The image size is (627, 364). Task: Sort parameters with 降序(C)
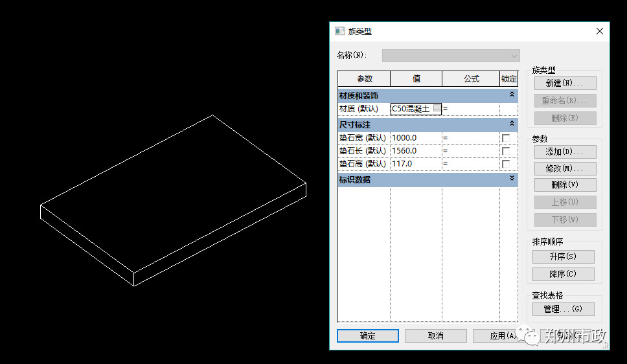[x=563, y=275]
